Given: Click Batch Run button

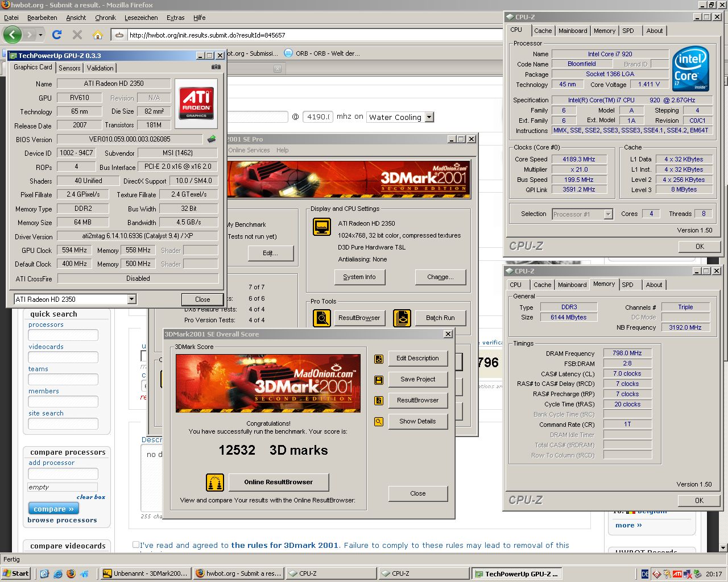Looking at the screenshot, I should tap(441, 318).
